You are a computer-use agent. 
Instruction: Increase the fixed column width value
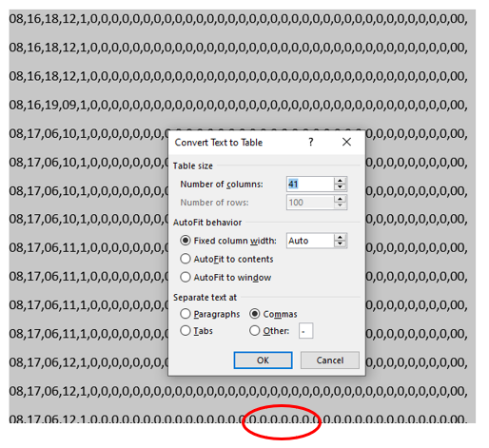[x=341, y=237]
